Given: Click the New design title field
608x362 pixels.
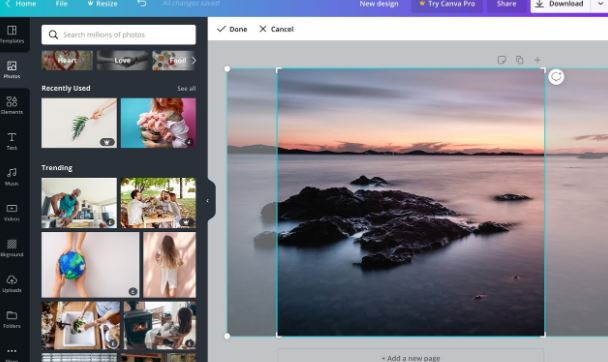Looking at the screenshot, I should click(379, 4).
